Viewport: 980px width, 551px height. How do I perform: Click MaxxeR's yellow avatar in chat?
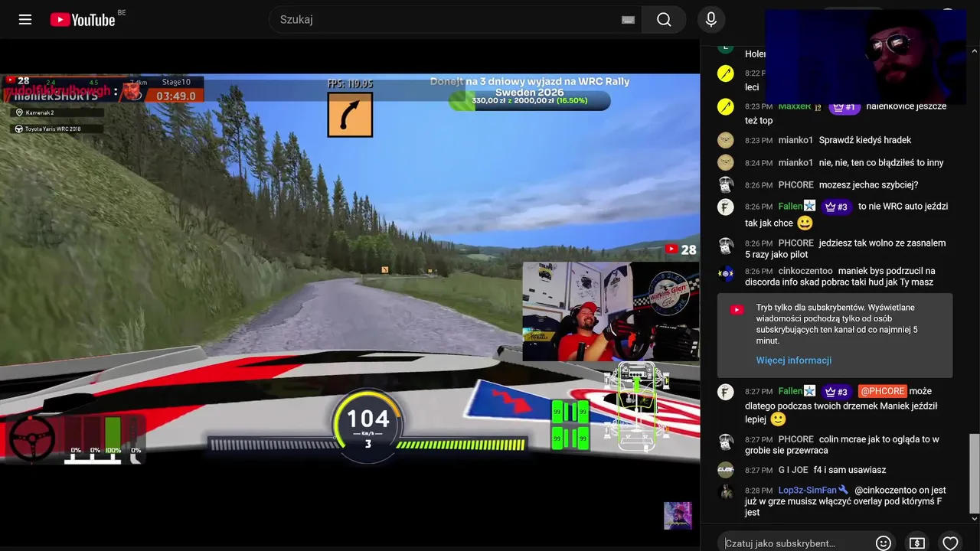pyautogui.click(x=726, y=107)
